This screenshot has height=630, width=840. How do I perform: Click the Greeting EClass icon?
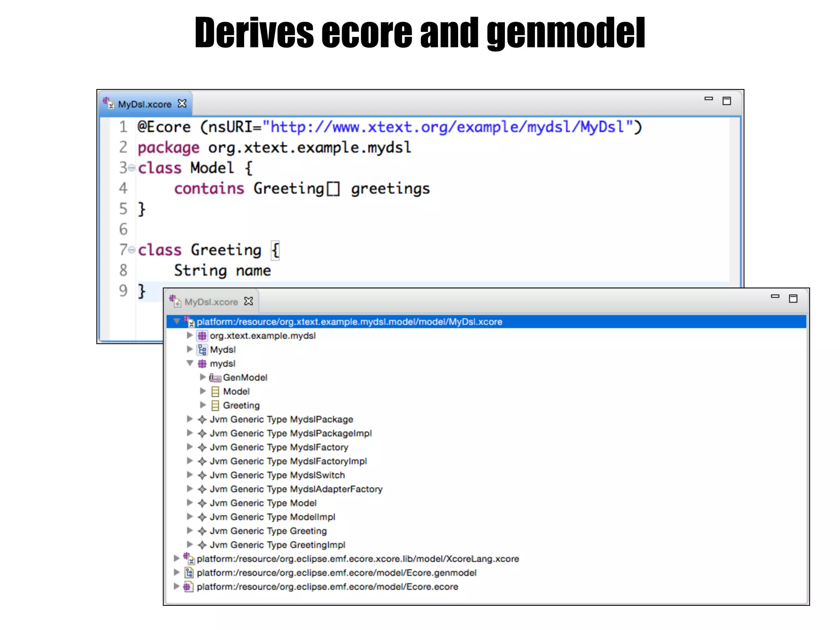215,406
